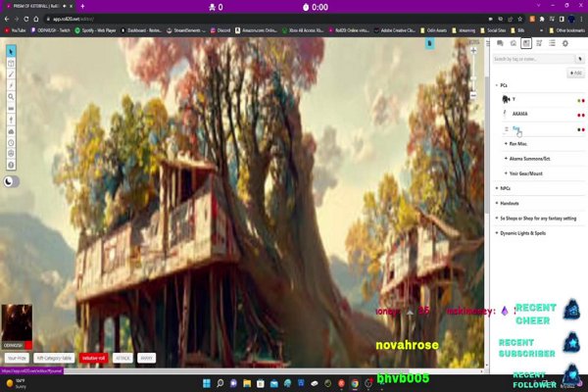
Task: Open the Fog of War tool
Action: point(11,131)
